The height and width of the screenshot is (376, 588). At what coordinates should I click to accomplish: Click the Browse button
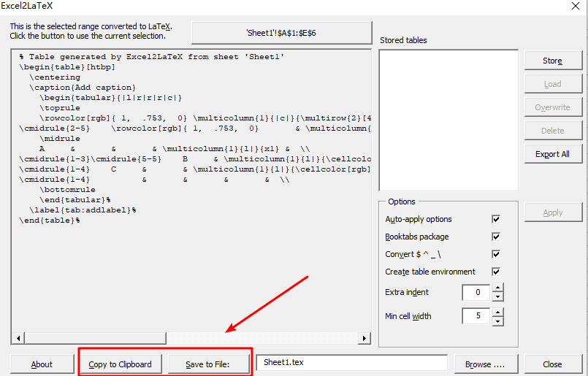click(x=486, y=364)
